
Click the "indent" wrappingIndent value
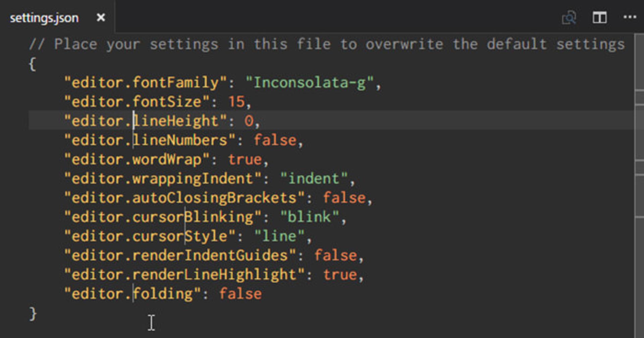(x=314, y=179)
